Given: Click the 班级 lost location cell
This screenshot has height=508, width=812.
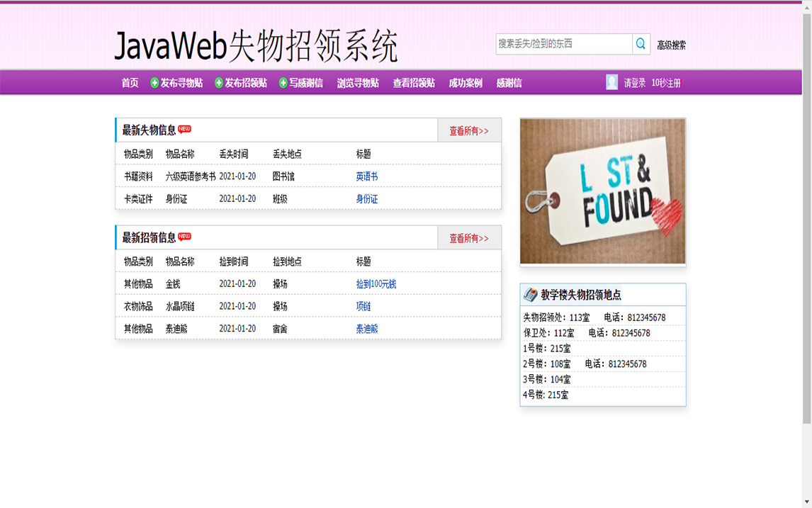Looking at the screenshot, I should (280, 199).
